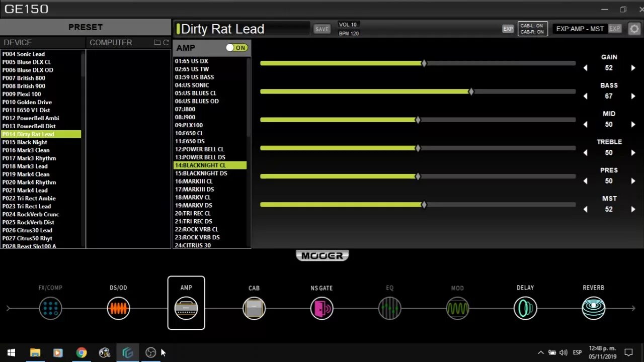The image size is (644, 362).
Task: Open the OBS Studio taskbar icon
Action: (x=150, y=352)
